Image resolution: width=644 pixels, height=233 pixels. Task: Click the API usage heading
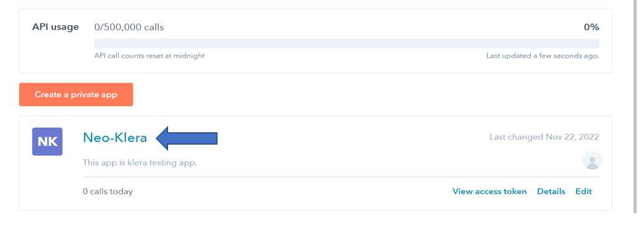coord(56,27)
